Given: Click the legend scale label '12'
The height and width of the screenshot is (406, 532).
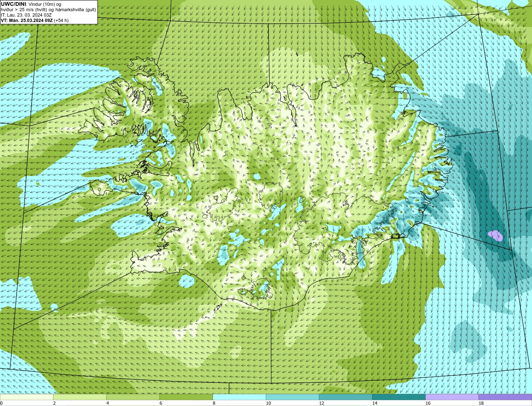Looking at the screenshot, I should [322, 403].
